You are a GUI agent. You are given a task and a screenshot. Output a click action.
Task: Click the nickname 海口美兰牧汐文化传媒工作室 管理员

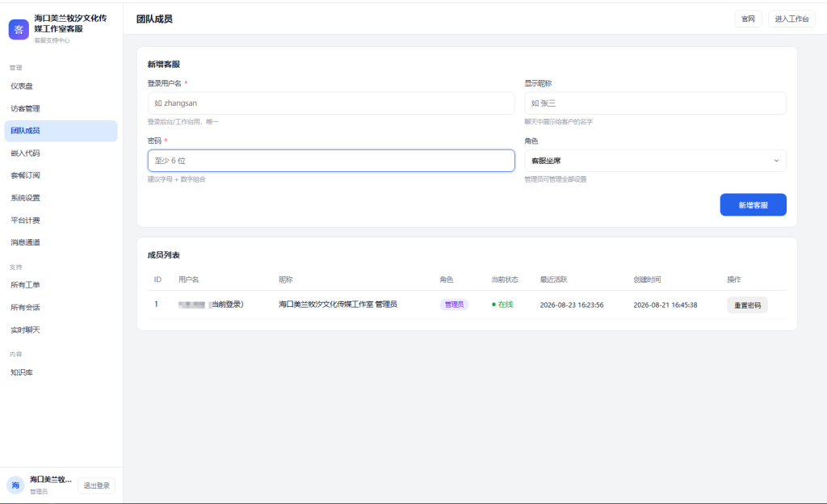pos(338,304)
